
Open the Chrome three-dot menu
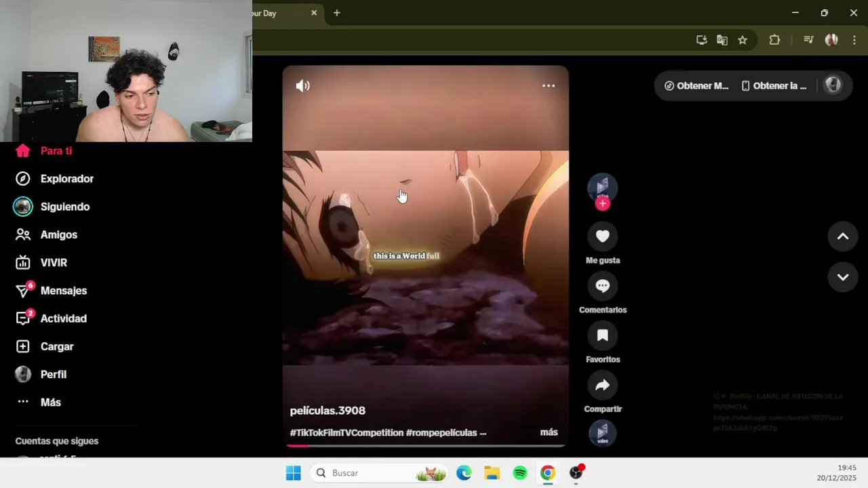point(854,40)
